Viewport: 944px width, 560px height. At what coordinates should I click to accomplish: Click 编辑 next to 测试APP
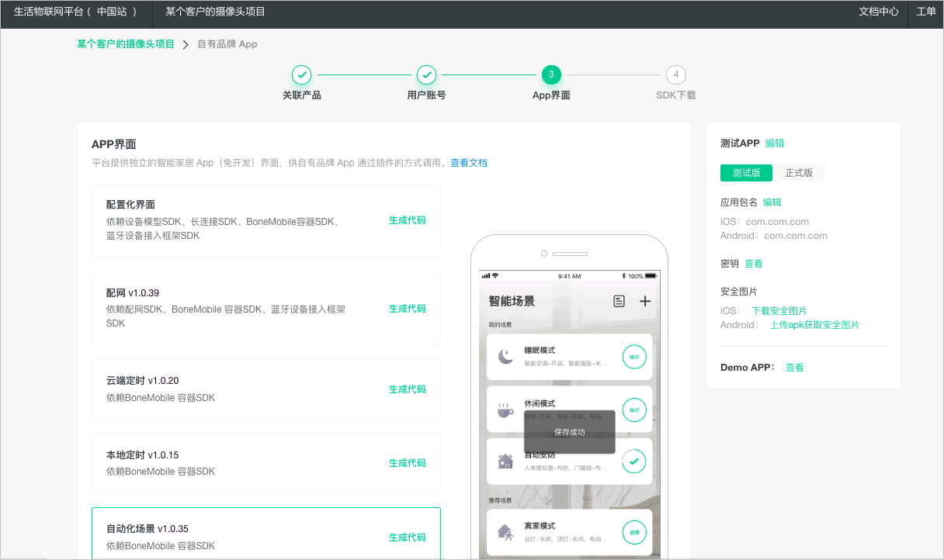(x=775, y=143)
